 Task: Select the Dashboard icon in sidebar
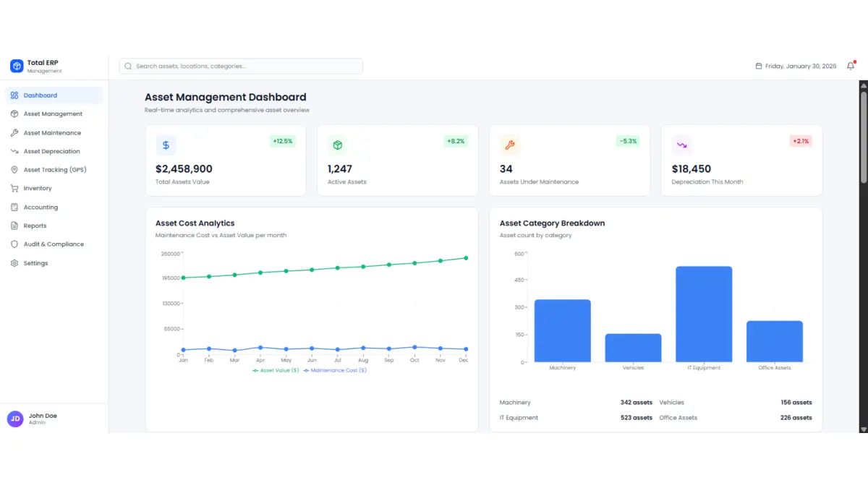point(14,95)
